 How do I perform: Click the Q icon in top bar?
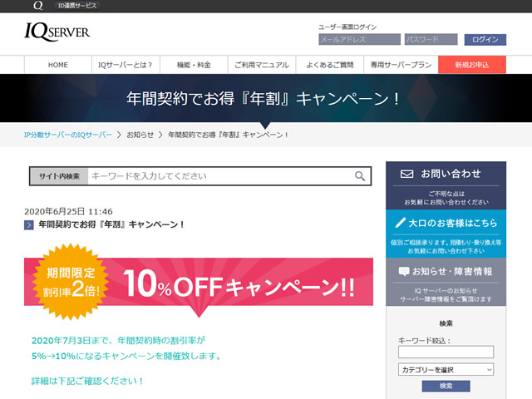tap(38, 5)
